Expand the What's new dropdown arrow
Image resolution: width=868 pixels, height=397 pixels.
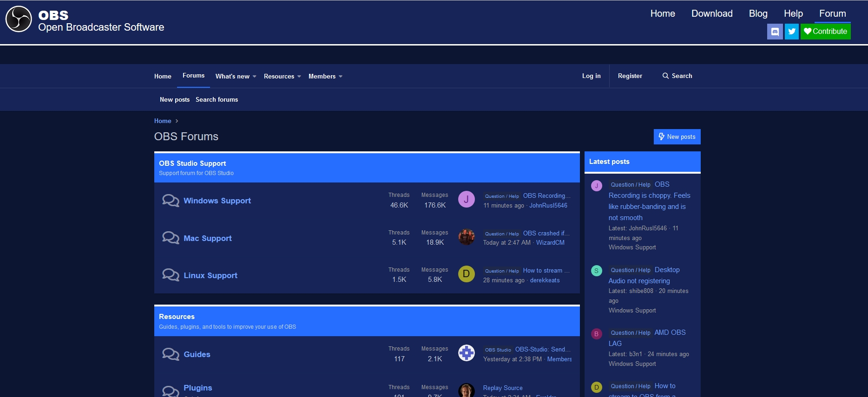coord(255,77)
